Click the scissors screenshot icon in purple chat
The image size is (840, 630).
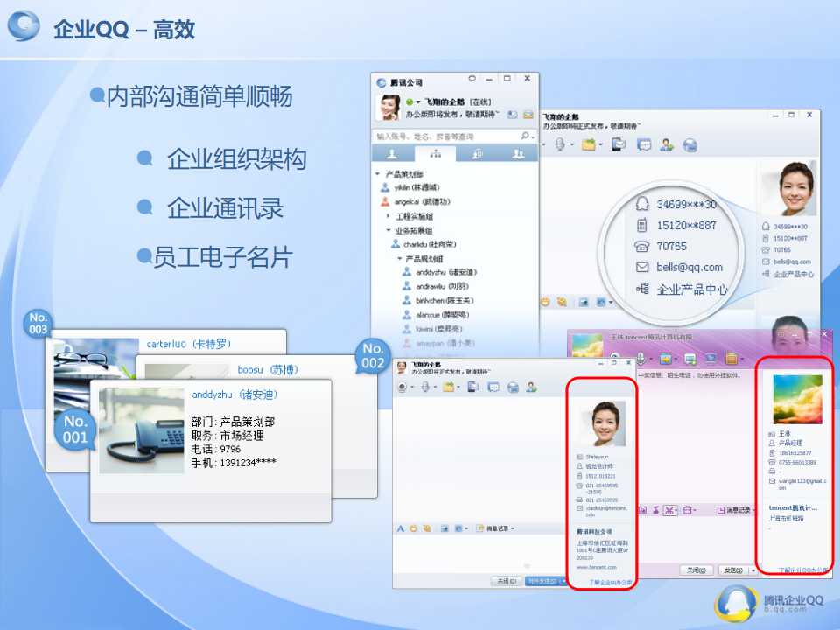pos(669,510)
